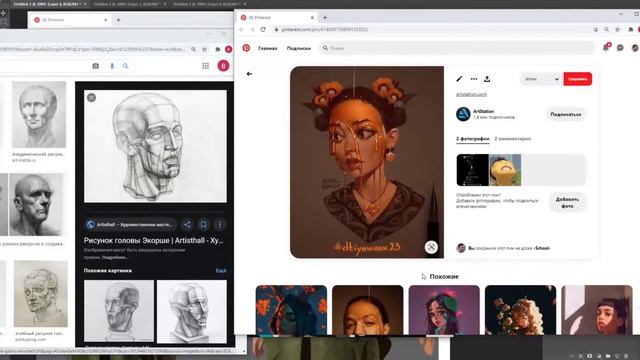Click the edit pencil icon on the pin

tap(459, 79)
